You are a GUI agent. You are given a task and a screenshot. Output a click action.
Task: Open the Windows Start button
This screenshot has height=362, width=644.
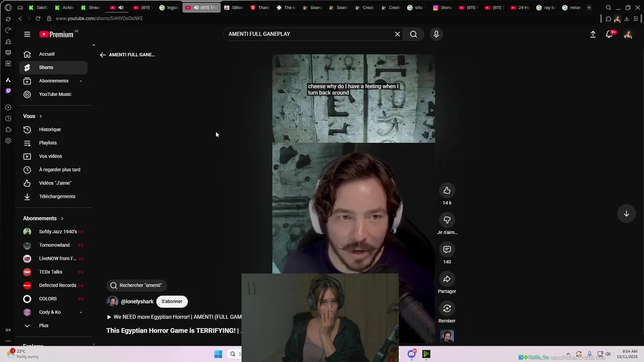click(x=218, y=354)
